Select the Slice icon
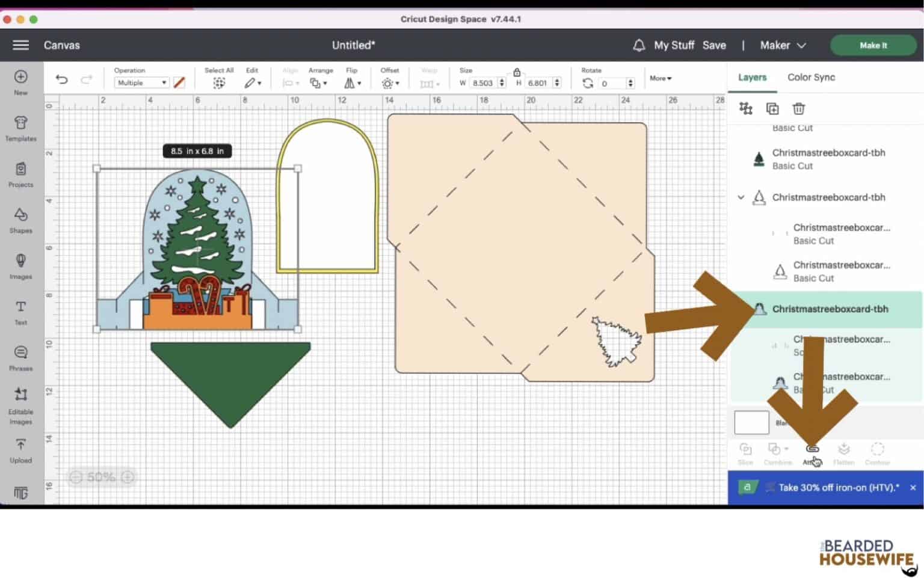Screen dimensions: 924x587 tap(746, 449)
